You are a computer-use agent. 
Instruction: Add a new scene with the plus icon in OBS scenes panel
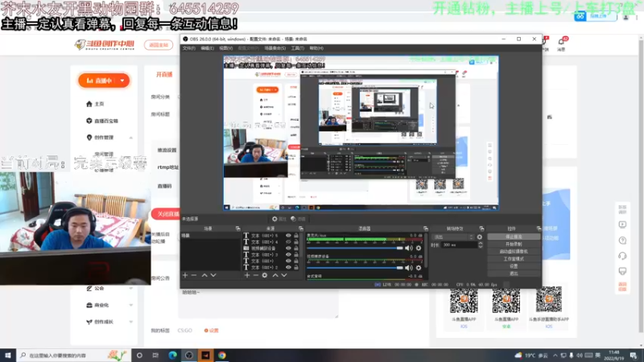click(x=185, y=275)
